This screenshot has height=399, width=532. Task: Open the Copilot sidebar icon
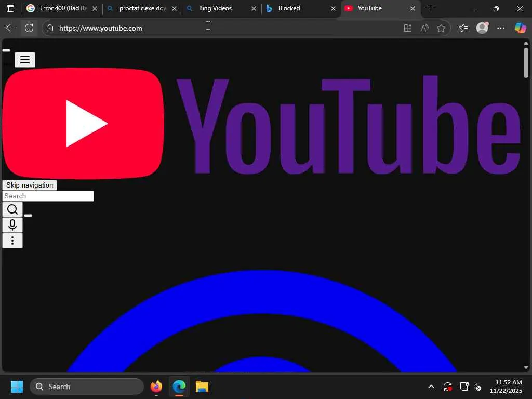tap(520, 28)
